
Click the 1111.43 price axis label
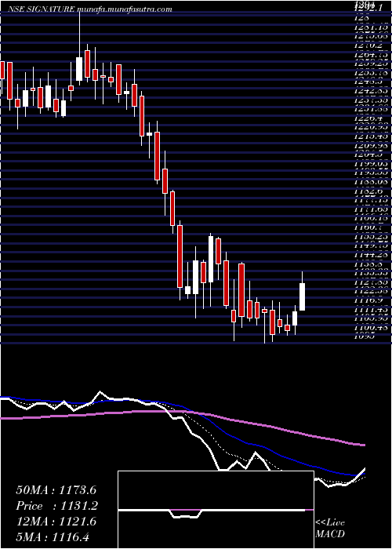point(372,309)
